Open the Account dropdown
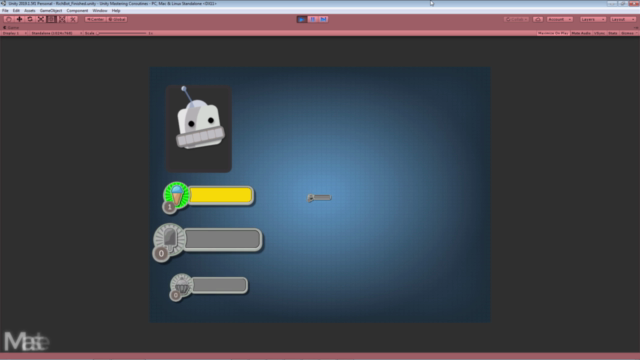Screen dimensions: 640x360 pyautogui.click(x=560, y=19)
